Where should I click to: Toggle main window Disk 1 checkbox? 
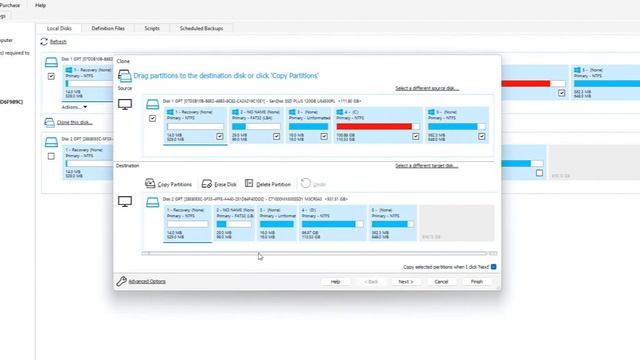pyautogui.click(x=51, y=76)
